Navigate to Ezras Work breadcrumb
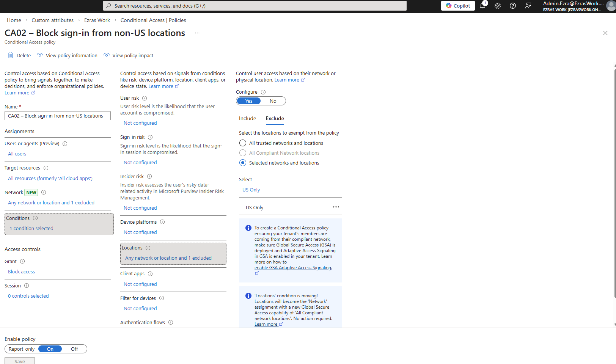Screen dimensions: 616x364 point(97,20)
